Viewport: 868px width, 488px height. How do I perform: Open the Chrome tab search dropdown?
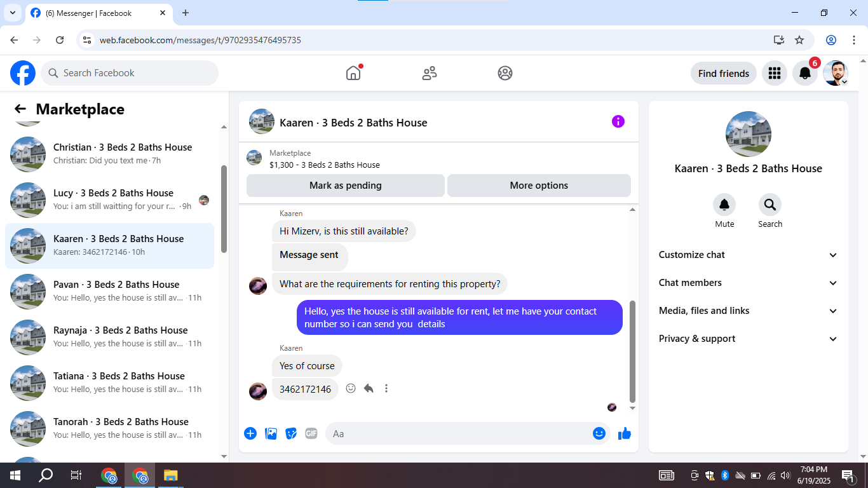tap(12, 13)
